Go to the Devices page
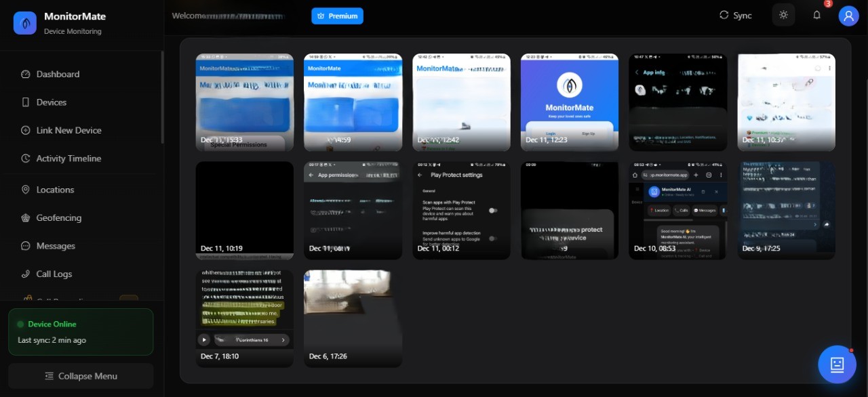868x397 pixels. [51, 102]
